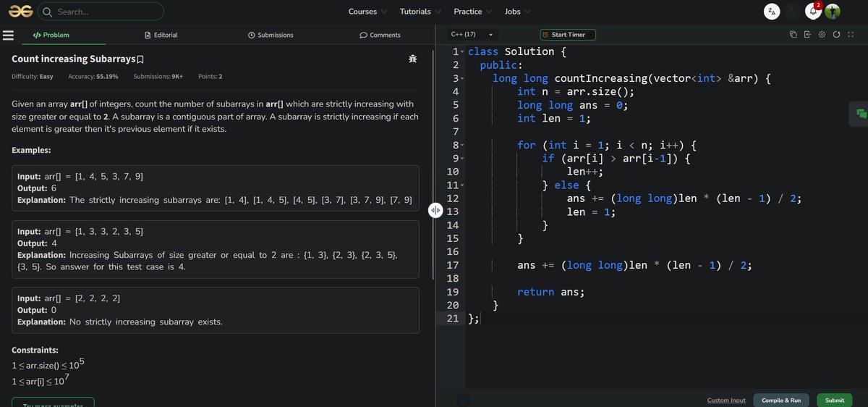Click the GeeksforGeeks logo

coord(20,11)
